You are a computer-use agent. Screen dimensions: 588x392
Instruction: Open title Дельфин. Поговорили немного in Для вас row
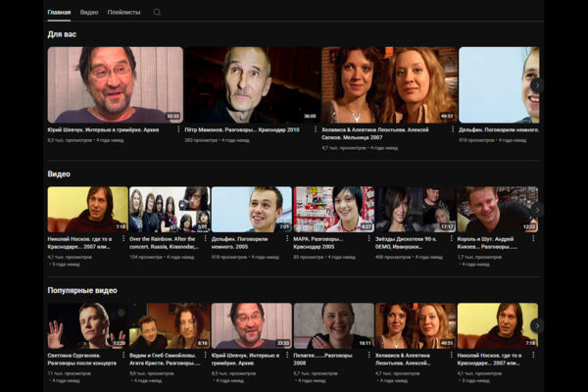(x=499, y=129)
